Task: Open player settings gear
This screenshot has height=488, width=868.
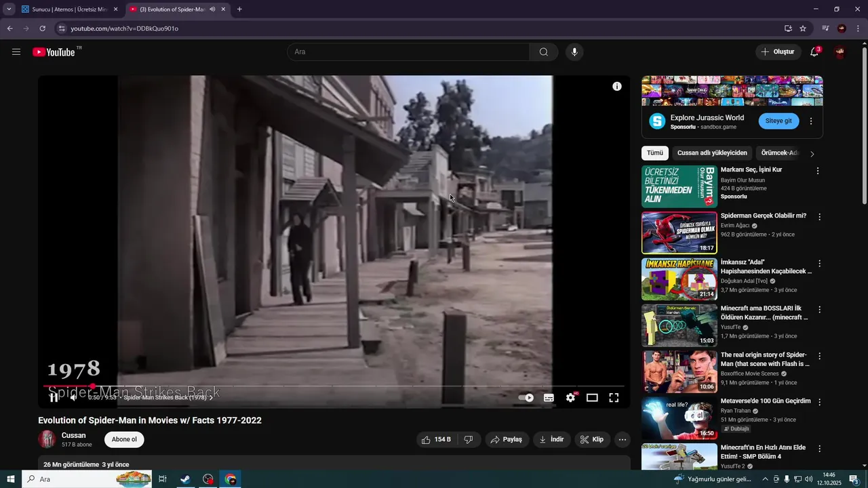Action: click(570, 398)
